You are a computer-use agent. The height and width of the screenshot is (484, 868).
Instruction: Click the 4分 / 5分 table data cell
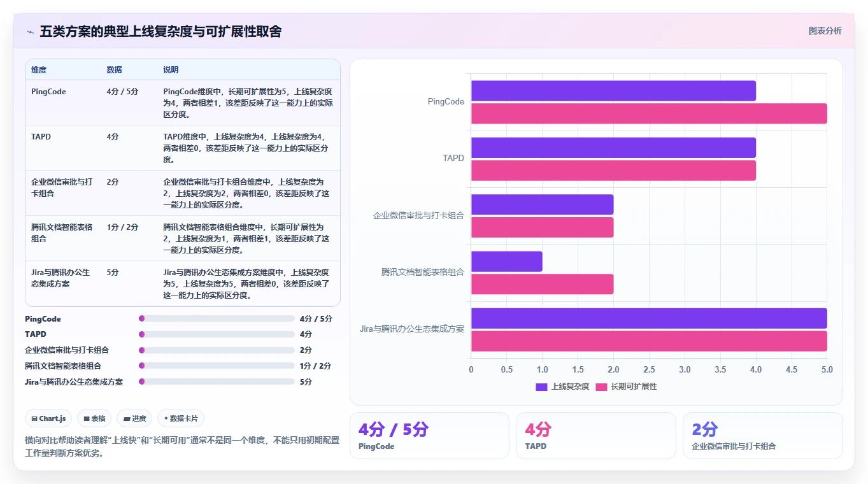[122, 92]
